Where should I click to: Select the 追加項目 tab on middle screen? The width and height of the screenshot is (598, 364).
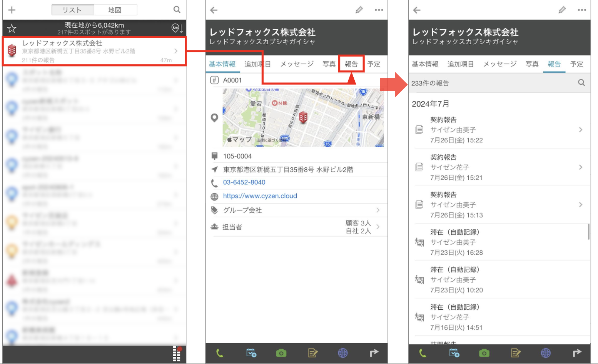[258, 64]
